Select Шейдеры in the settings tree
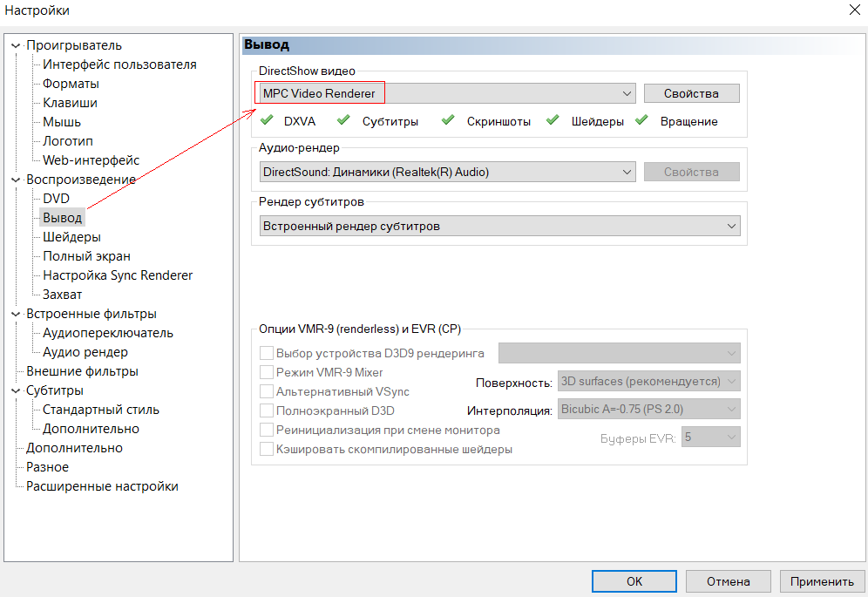This screenshot has height=597, width=868. (x=72, y=237)
